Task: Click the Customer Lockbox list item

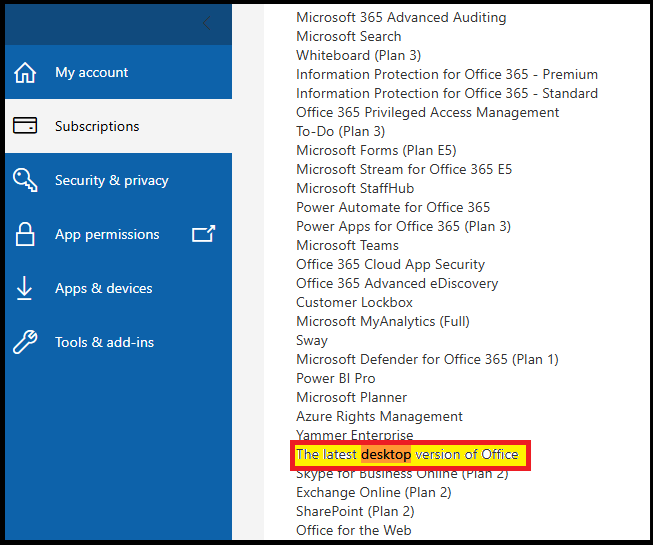Action: pos(354,302)
